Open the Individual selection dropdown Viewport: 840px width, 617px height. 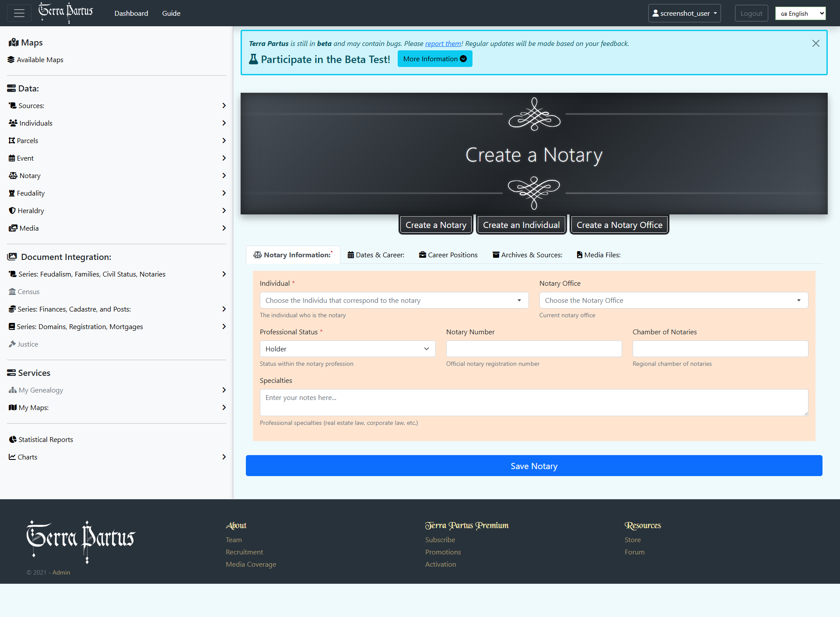(x=394, y=300)
